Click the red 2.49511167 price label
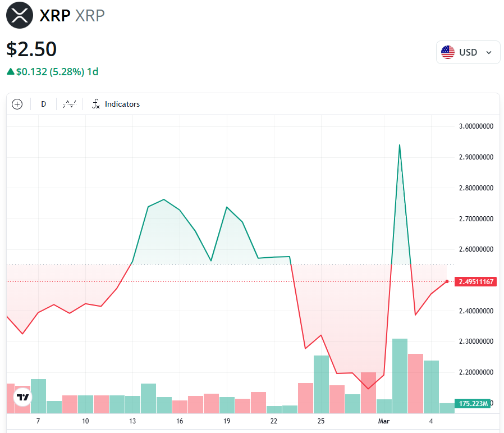 click(475, 281)
